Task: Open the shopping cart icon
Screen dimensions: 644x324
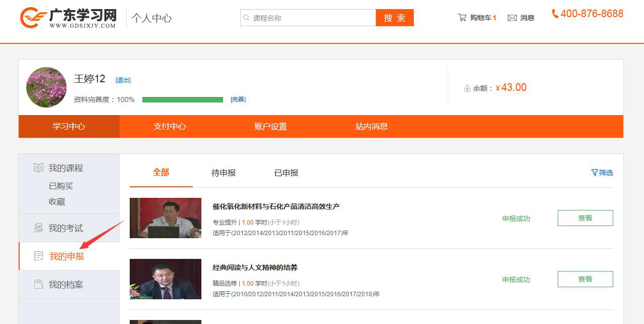Action: pos(462,18)
